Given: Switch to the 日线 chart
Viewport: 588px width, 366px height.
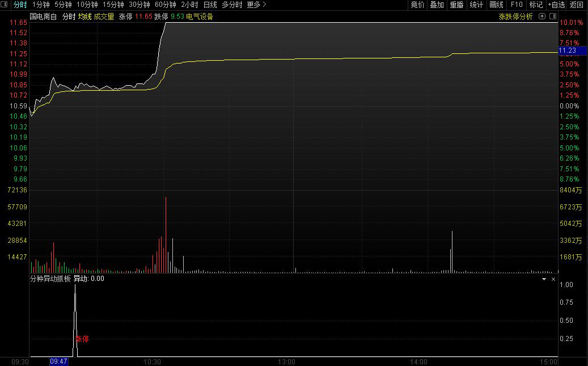Looking at the screenshot, I should 210,5.
